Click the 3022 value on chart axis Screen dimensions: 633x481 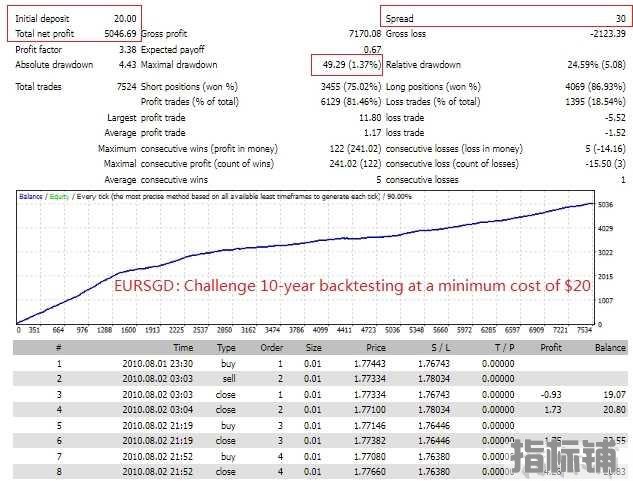click(x=606, y=253)
